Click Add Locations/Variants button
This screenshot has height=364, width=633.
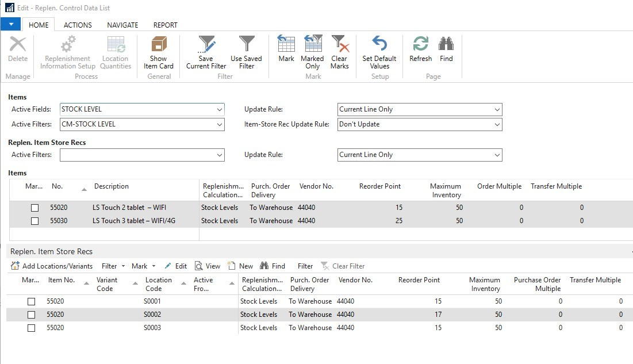tap(52, 266)
